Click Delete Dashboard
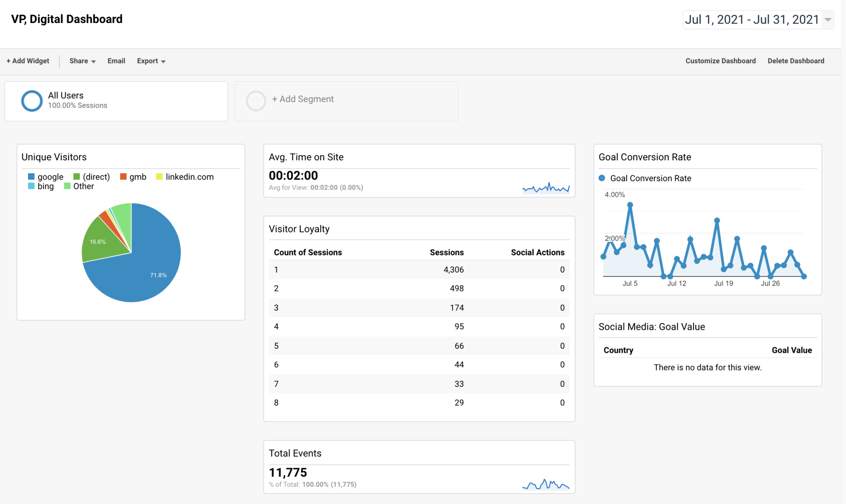The width and height of the screenshot is (846, 504). 795,61
